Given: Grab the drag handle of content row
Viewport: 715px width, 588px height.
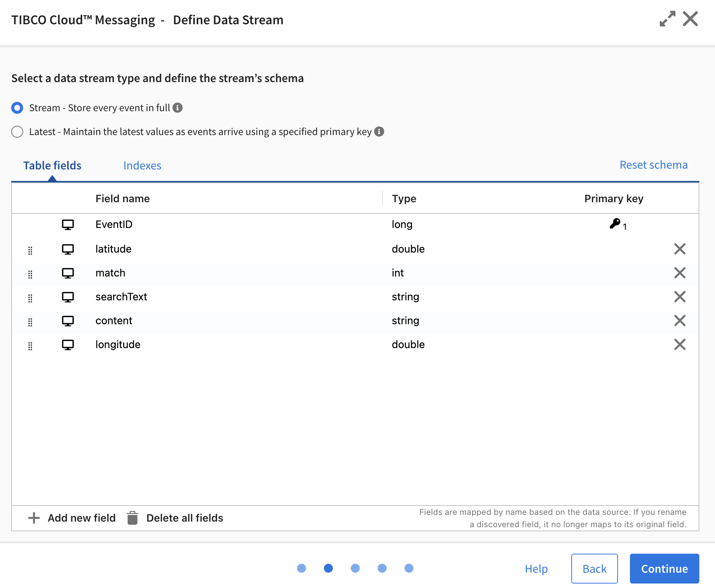Looking at the screenshot, I should (30, 322).
